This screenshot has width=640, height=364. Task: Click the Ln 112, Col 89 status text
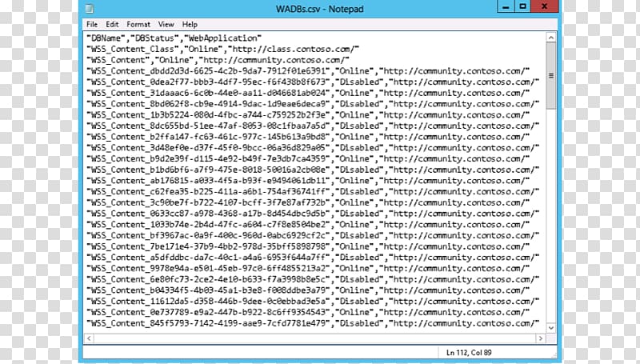[469, 353]
